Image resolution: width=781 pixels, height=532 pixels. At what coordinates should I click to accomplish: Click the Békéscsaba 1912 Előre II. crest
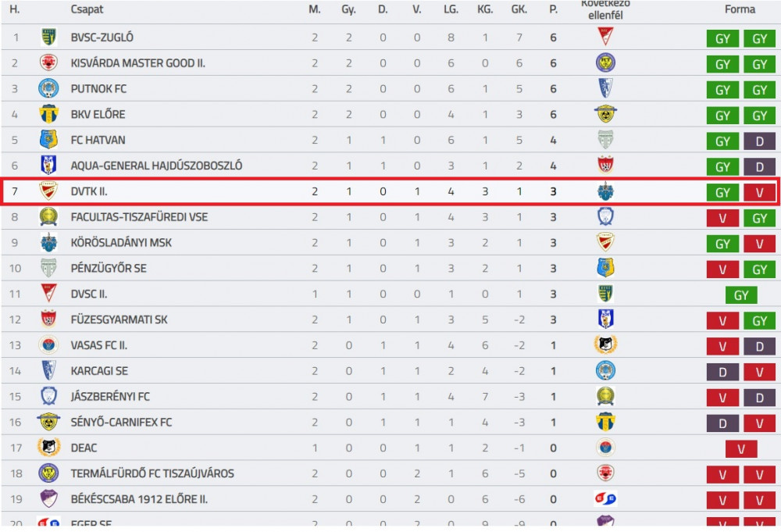48,499
